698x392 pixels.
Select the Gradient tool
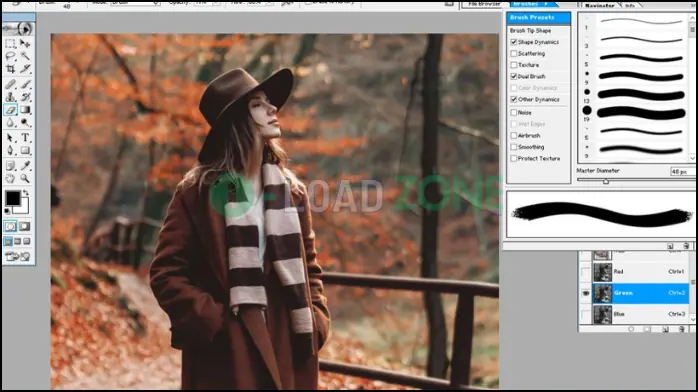click(x=25, y=109)
